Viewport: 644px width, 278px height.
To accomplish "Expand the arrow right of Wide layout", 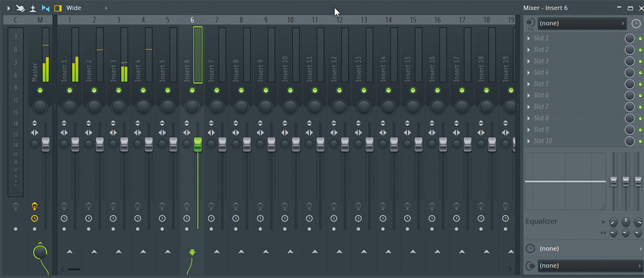I will click(106, 8).
